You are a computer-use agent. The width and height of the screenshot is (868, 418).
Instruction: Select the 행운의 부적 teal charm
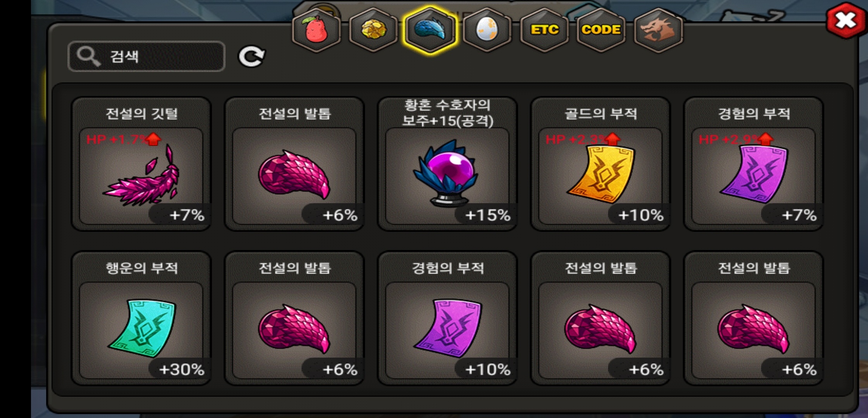point(141,319)
